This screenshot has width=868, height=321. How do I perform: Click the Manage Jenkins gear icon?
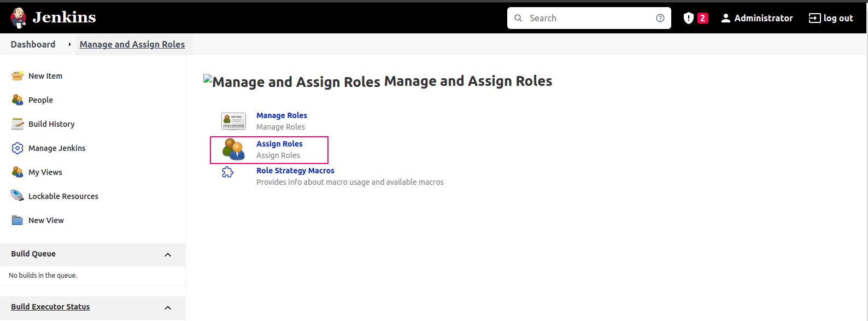[17, 148]
